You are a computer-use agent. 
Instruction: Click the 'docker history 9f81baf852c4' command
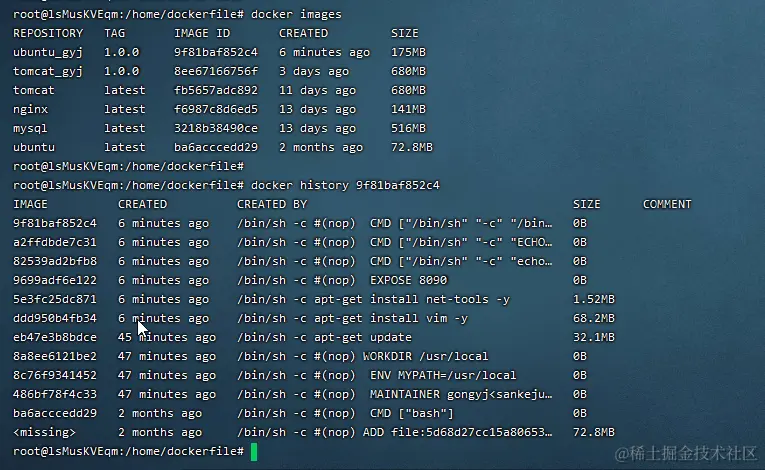[345, 185]
